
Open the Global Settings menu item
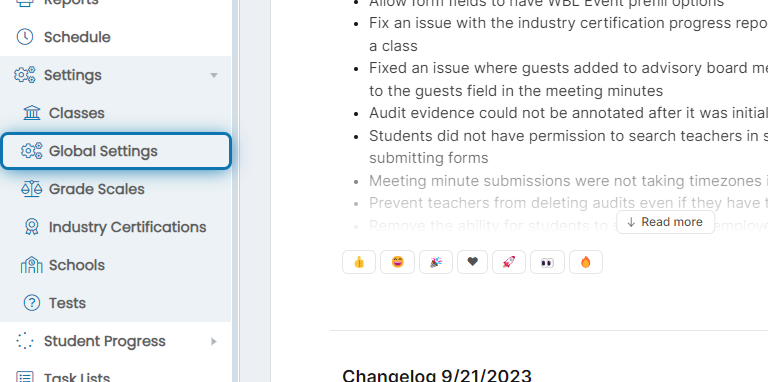pos(116,151)
